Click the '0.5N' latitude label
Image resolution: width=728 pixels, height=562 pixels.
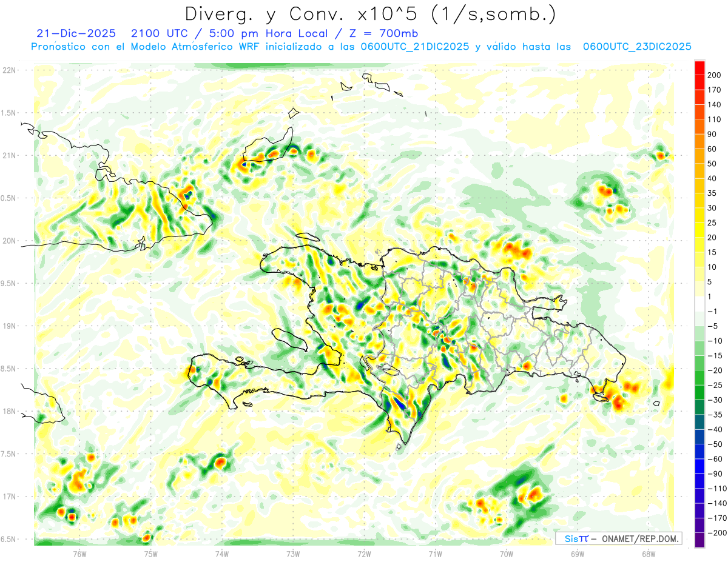[x=9, y=198]
